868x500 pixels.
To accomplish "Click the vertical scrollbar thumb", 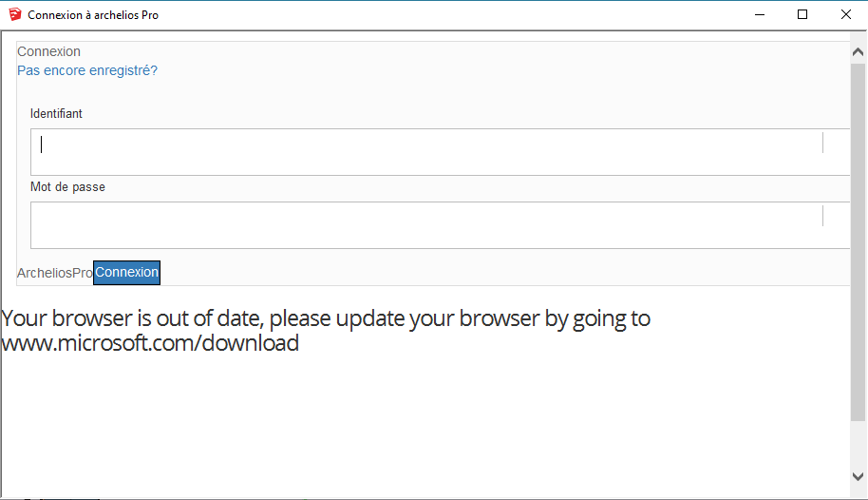I will tap(859, 242).
